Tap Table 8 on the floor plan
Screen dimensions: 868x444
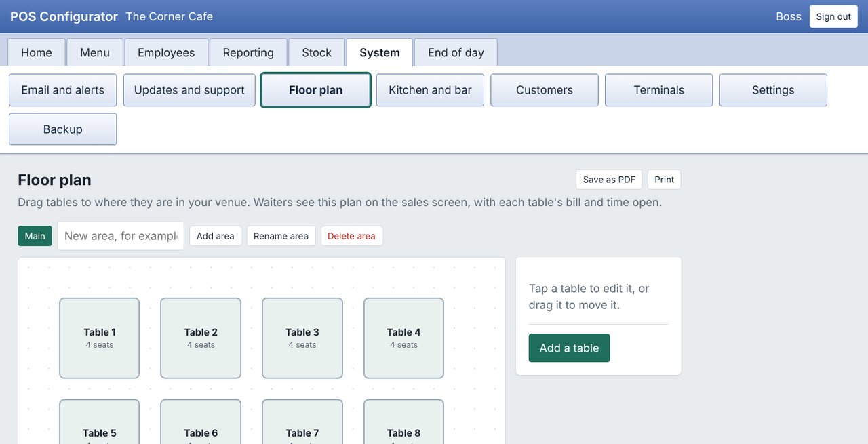click(x=404, y=422)
